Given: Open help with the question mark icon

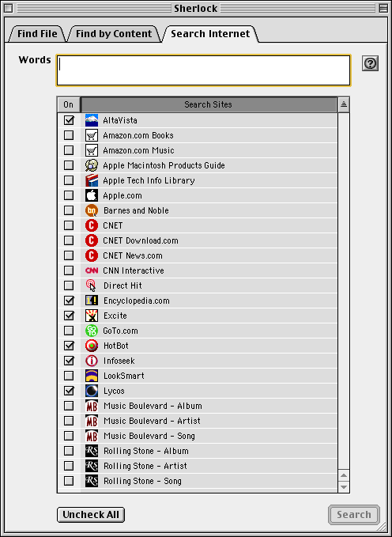Looking at the screenshot, I should (370, 63).
